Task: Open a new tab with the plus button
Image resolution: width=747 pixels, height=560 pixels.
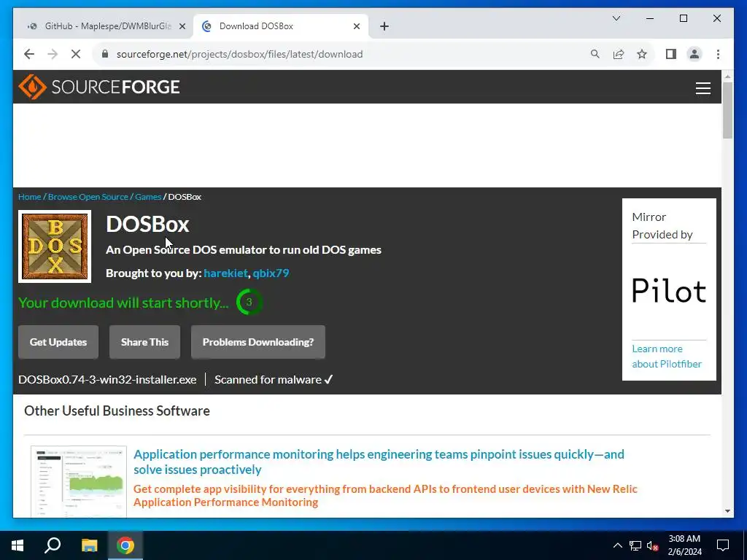Action: (x=384, y=26)
